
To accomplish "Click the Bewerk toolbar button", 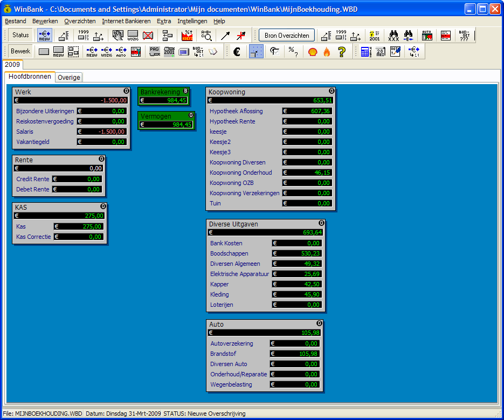I will click(x=20, y=51).
